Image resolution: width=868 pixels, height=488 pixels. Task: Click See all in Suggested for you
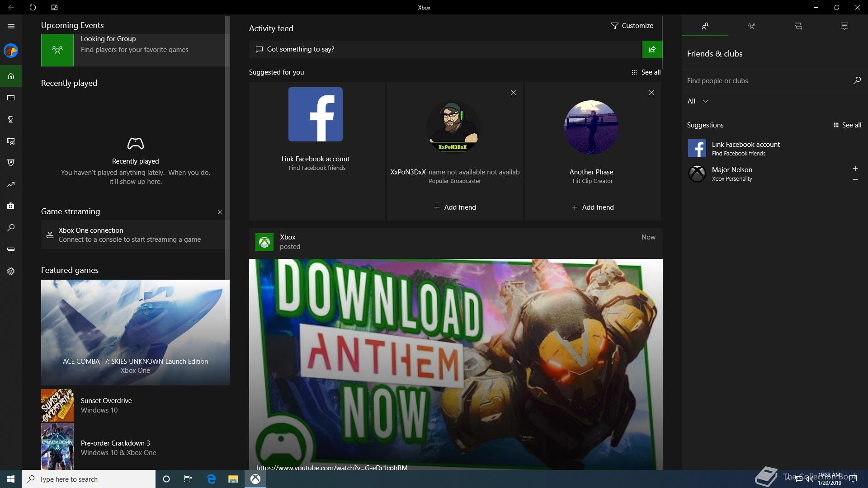point(646,72)
